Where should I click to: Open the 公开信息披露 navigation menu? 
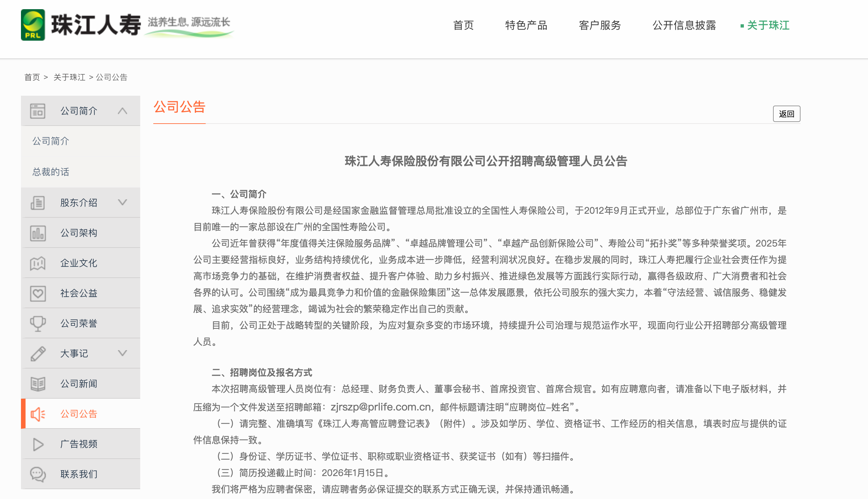pos(684,25)
